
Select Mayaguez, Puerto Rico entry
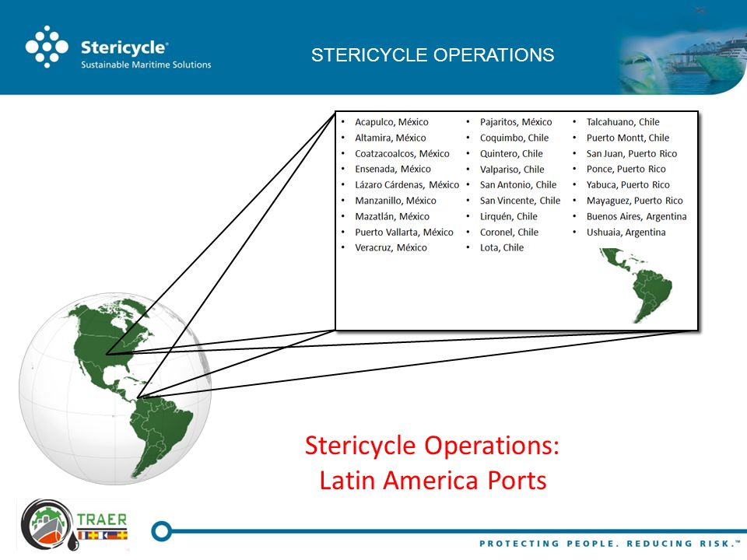pyautogui.click(x=635, y=201)
